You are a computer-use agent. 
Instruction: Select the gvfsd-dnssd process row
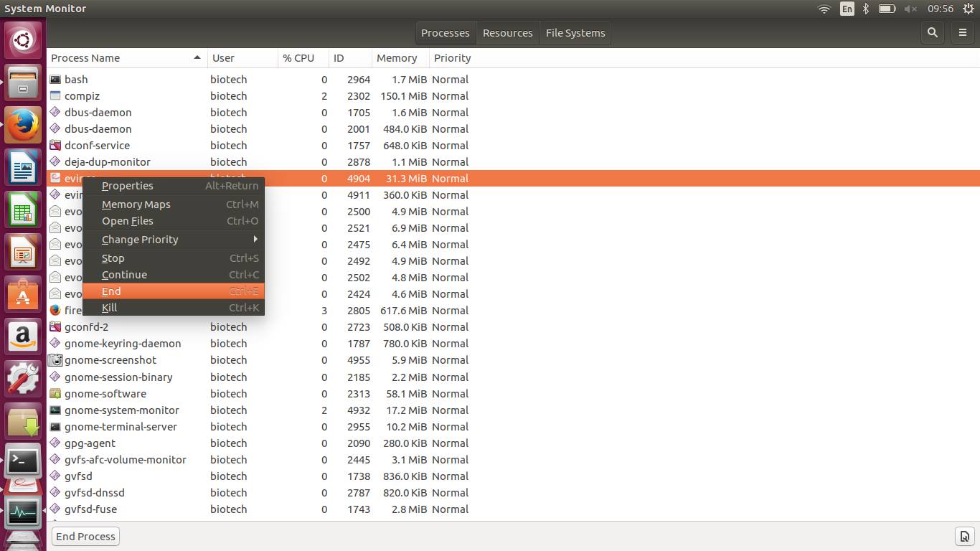(513, 492)
